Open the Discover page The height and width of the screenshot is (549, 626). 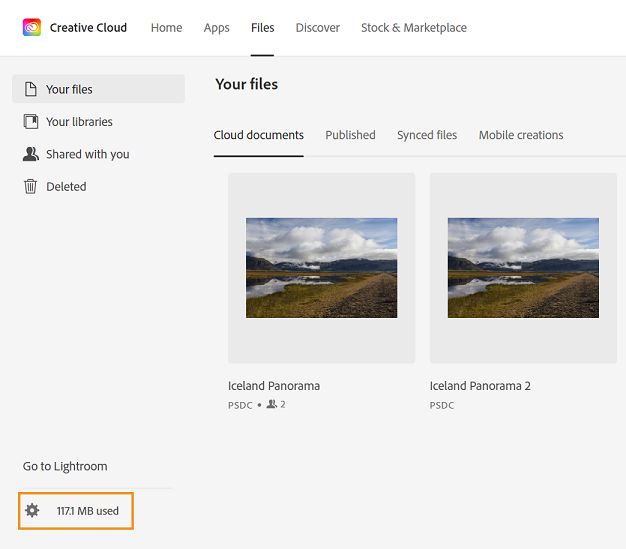[318, 28]
